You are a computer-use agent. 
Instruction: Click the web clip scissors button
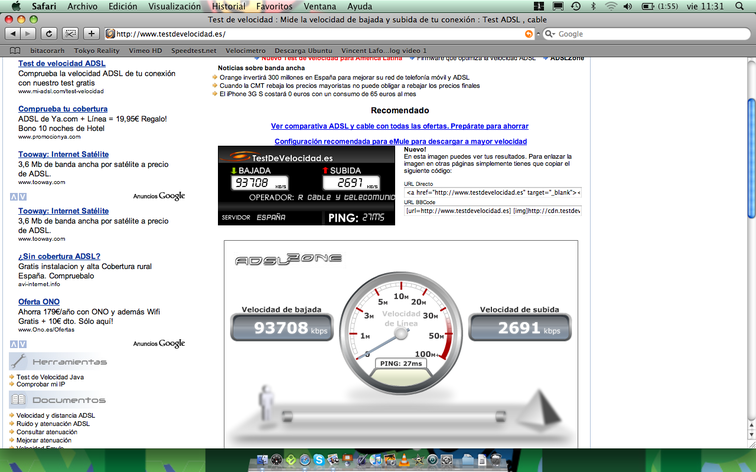point(70,34)
